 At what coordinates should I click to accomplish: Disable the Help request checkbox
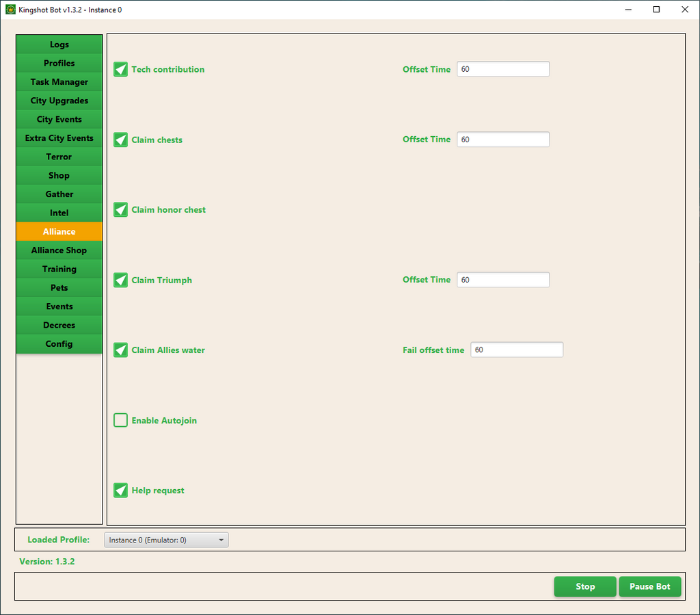[121, 490]
